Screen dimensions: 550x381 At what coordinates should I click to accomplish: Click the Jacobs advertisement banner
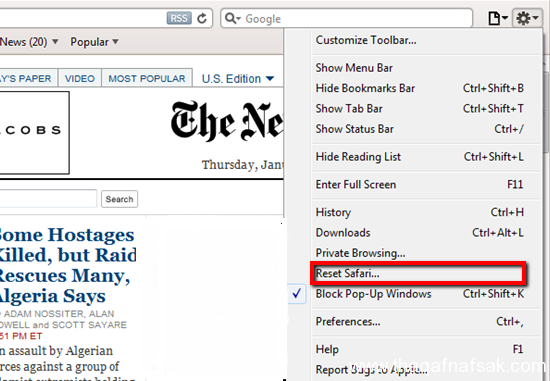point(34,133)
